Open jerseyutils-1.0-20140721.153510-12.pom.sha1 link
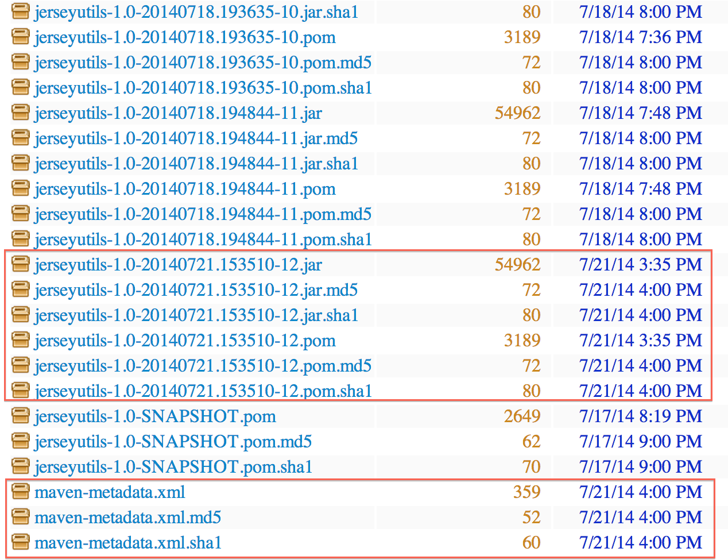 point(203,392)
